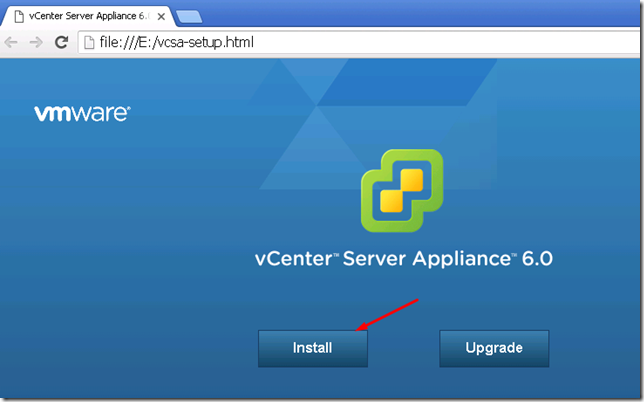Click the document icon on the tab
644x402 pixels.
19,16
